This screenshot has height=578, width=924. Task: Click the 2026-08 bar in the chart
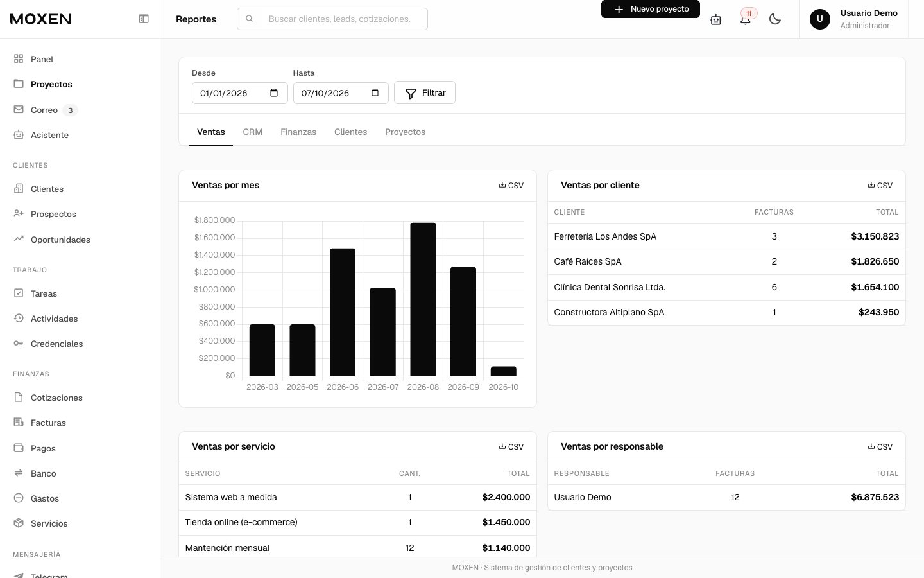[x=423, y=299]
